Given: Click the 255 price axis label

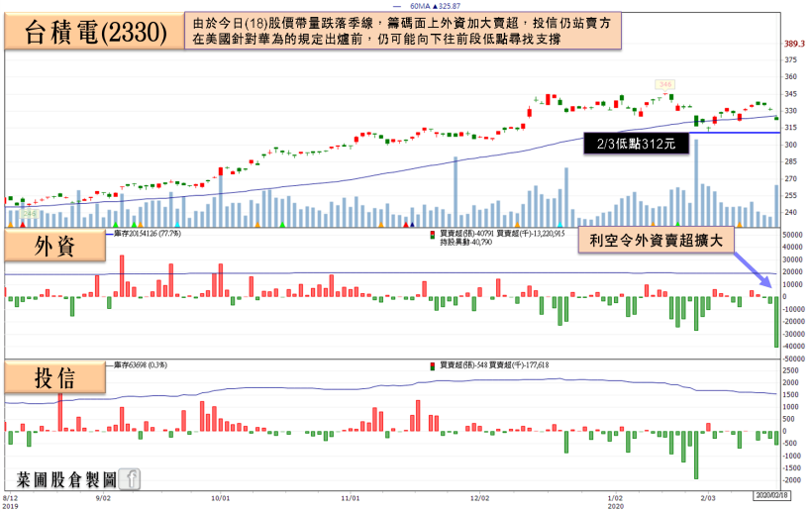Looking at the screenshot, I should click(x=791, y=196).
